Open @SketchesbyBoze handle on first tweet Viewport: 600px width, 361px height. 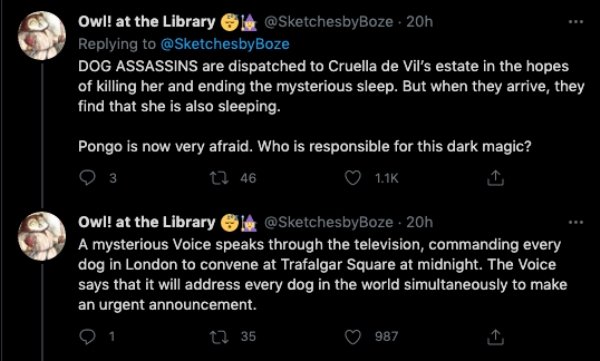click(x=329, y=22)
